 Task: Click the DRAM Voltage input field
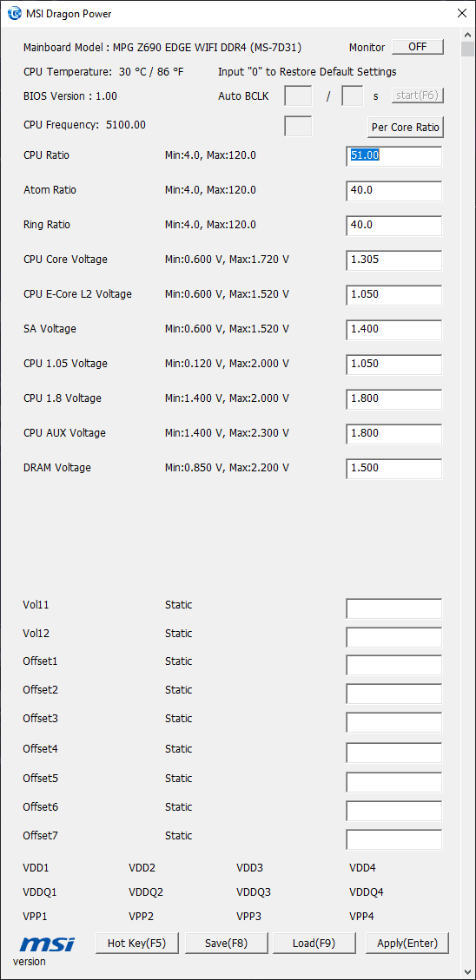[394, 469]
